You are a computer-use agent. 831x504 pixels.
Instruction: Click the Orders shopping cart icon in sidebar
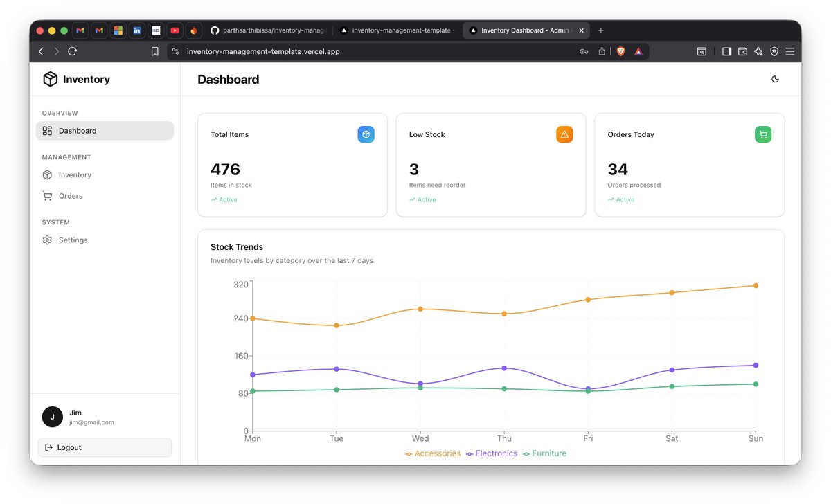[46, 196]
